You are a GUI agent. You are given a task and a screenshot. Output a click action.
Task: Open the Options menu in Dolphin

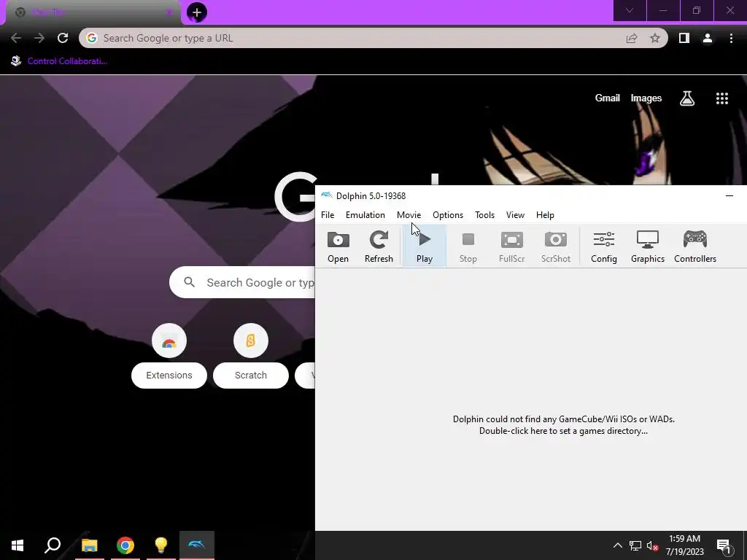click(x=447, y=215)
